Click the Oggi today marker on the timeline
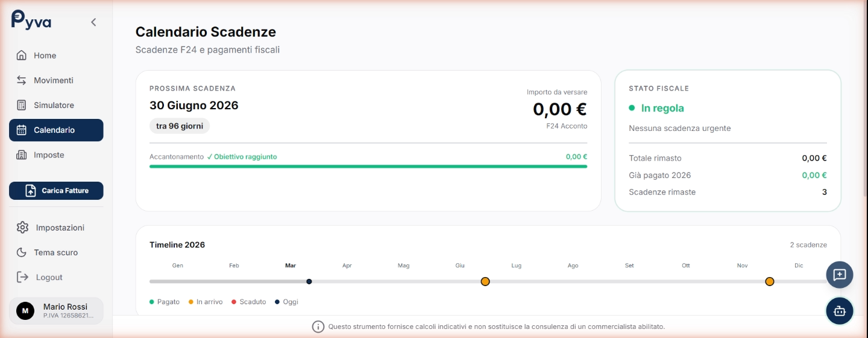 pos(309,281)
